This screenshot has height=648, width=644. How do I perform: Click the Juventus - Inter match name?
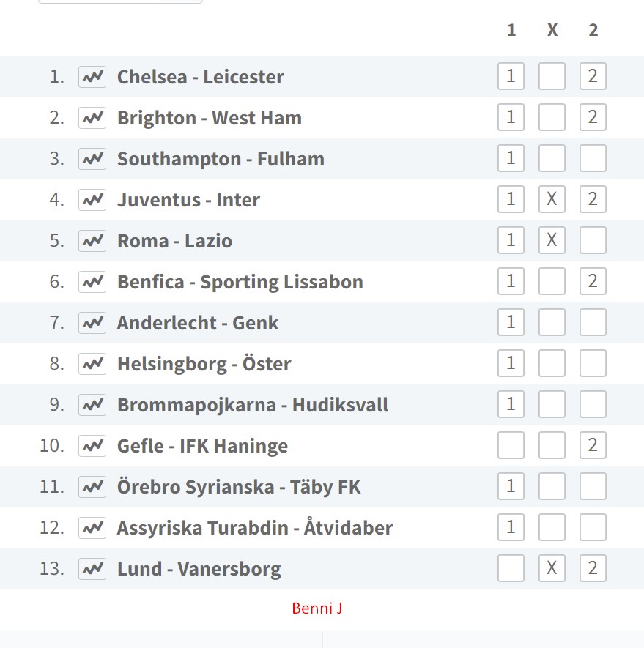point(188,200)
